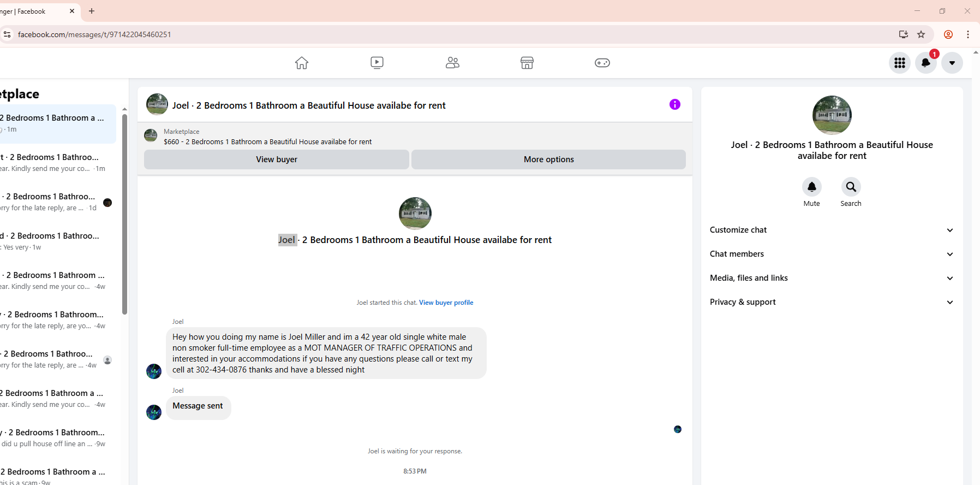Click 'Joel is waiting for your response.' text
Screen dimensions: 980x485
tap(415, 451)
